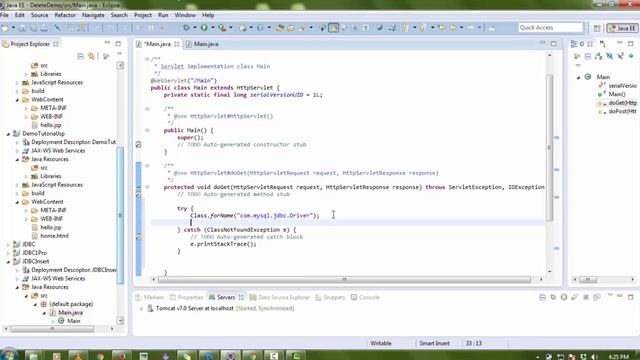Click Stop server icon in Servers view
The width and height of the screenshot is (640, 360).
(x=586, y=297)
